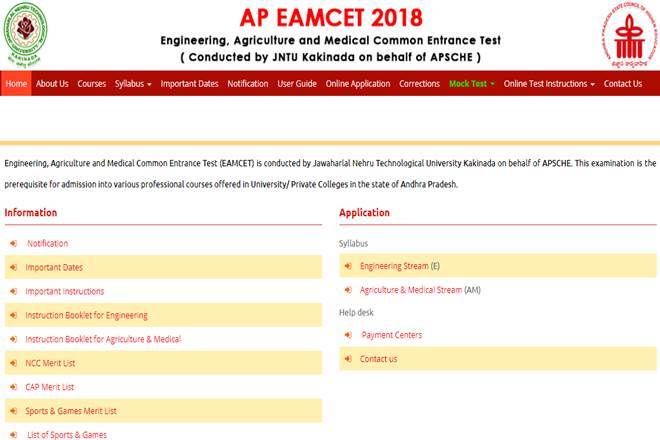Expand Online Test Instructions dropdown
The width and height of the screenshot is (660, 440).
[x=549, y=84]
